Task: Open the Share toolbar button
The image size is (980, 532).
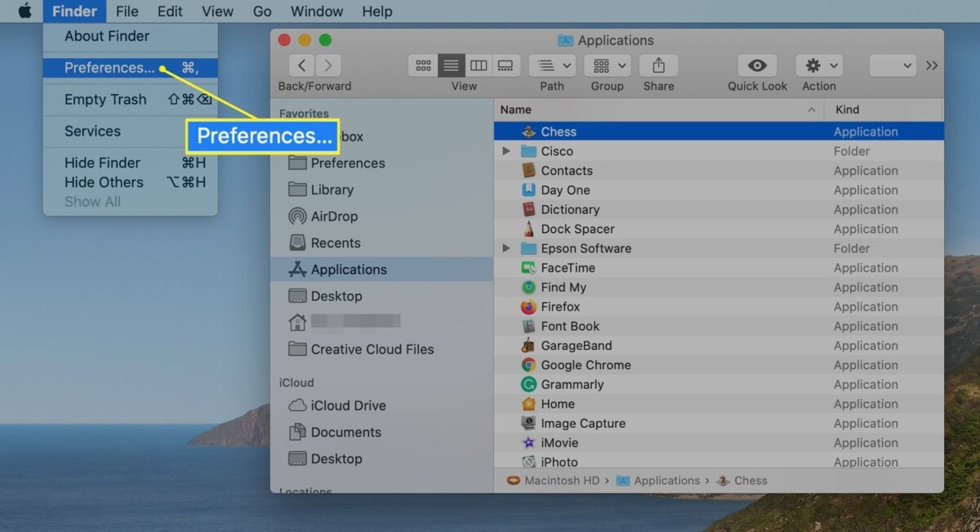Action: coord(658,65)
